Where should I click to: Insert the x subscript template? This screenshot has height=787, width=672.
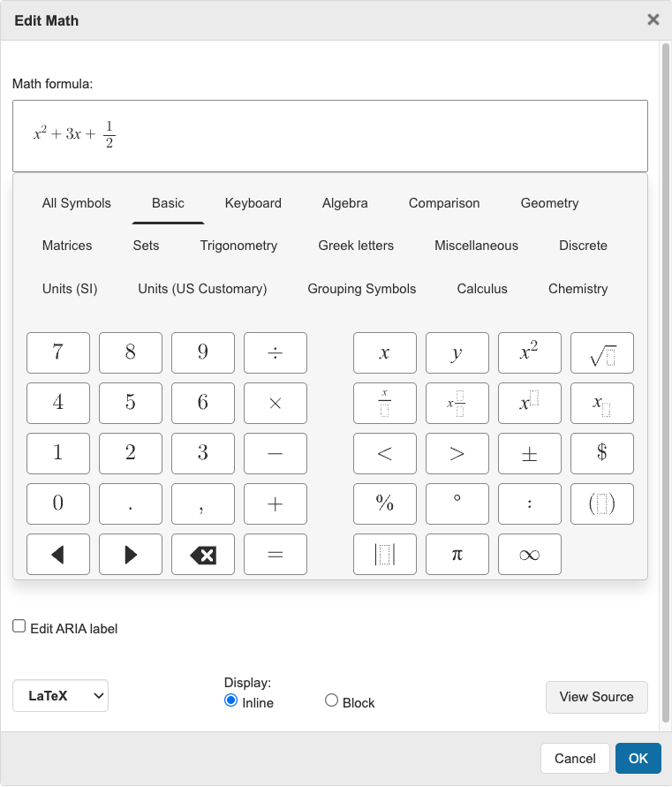(x=602, y=403)
